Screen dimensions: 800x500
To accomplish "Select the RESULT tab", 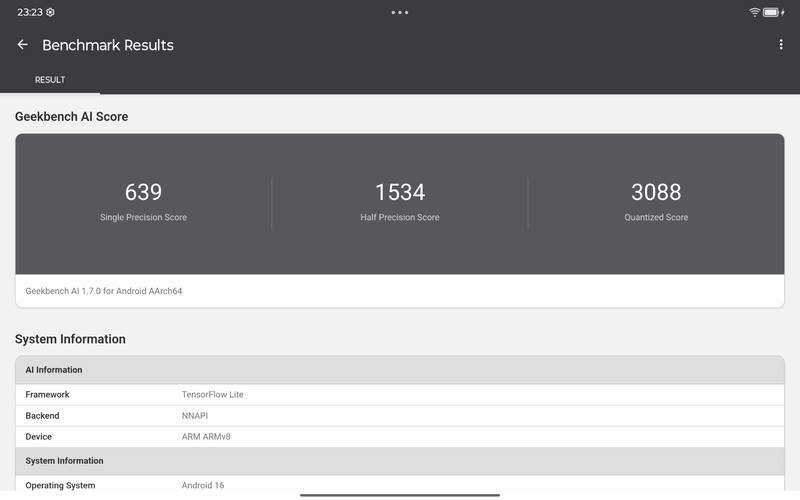I will click(x=50, y=80).
